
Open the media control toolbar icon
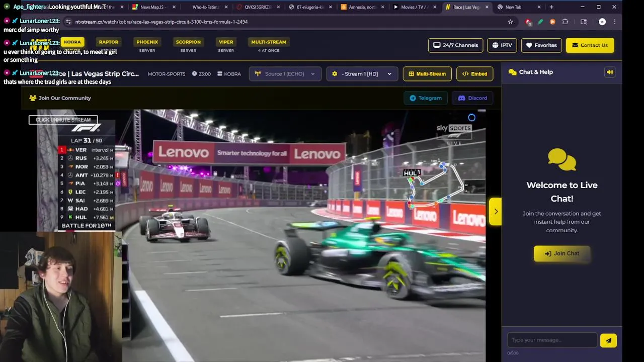(x=584, y=22)
